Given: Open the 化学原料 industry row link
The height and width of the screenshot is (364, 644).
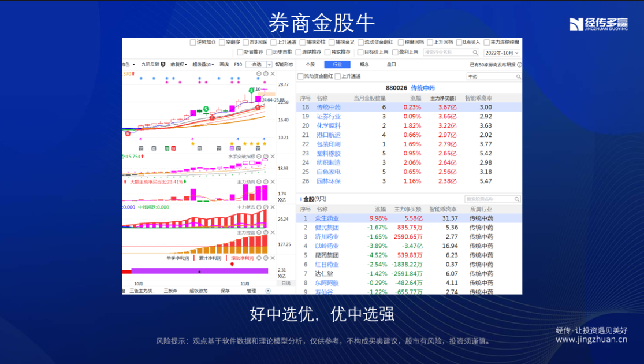Looking at the screenshot, I should pyautogui.click(x=329, y=126).
